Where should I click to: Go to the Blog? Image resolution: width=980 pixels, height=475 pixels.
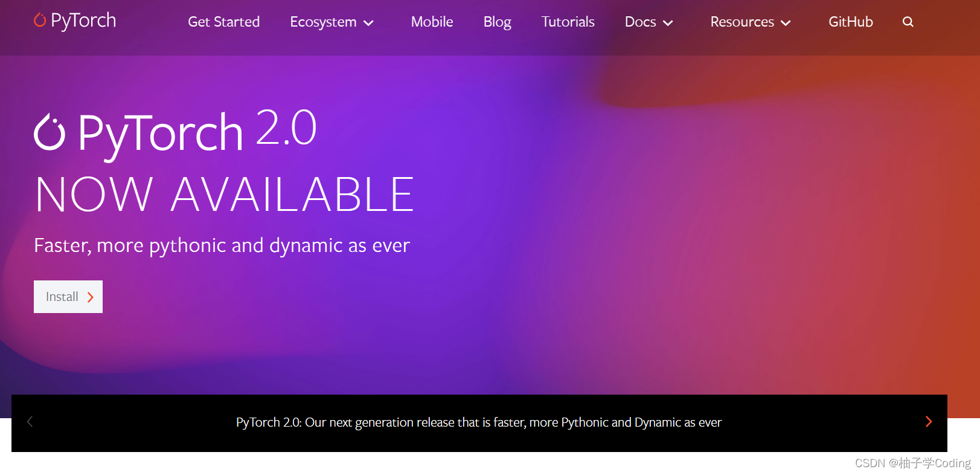point(497,22)
